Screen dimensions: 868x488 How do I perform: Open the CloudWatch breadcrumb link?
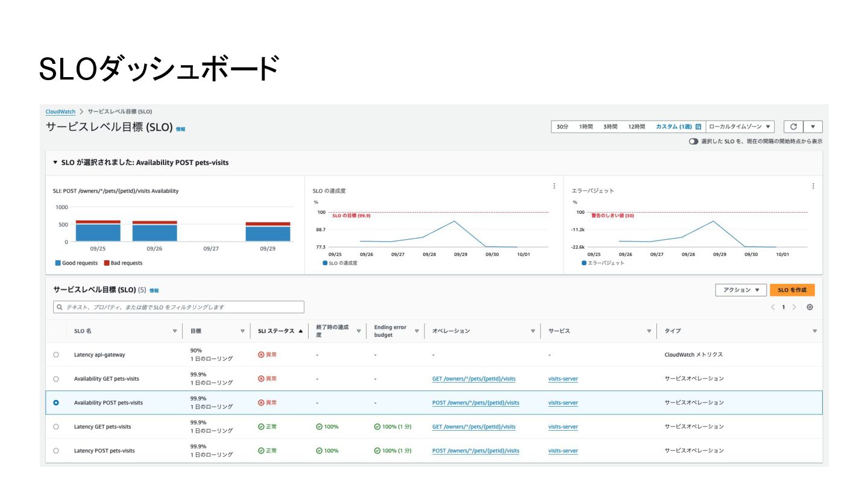pos(60,111)
